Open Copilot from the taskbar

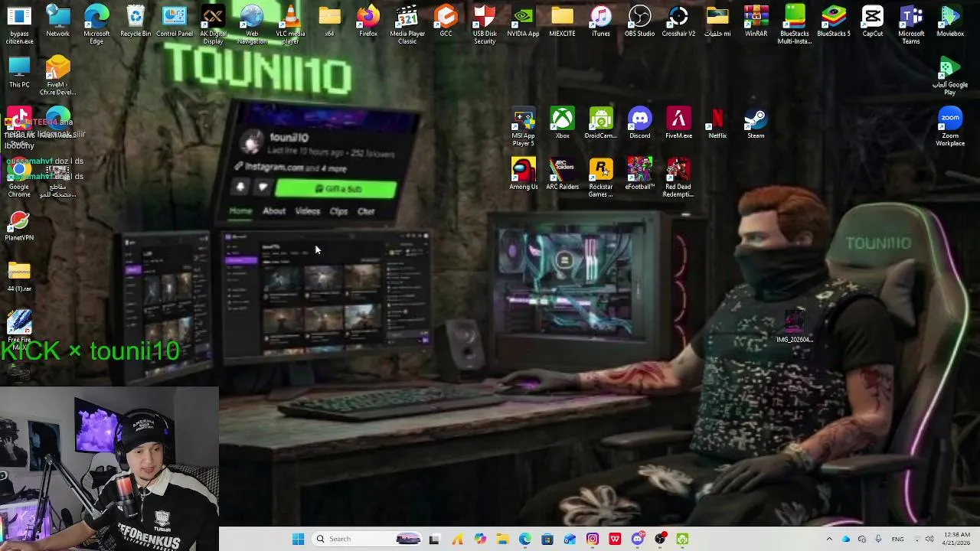click(479, 539)
